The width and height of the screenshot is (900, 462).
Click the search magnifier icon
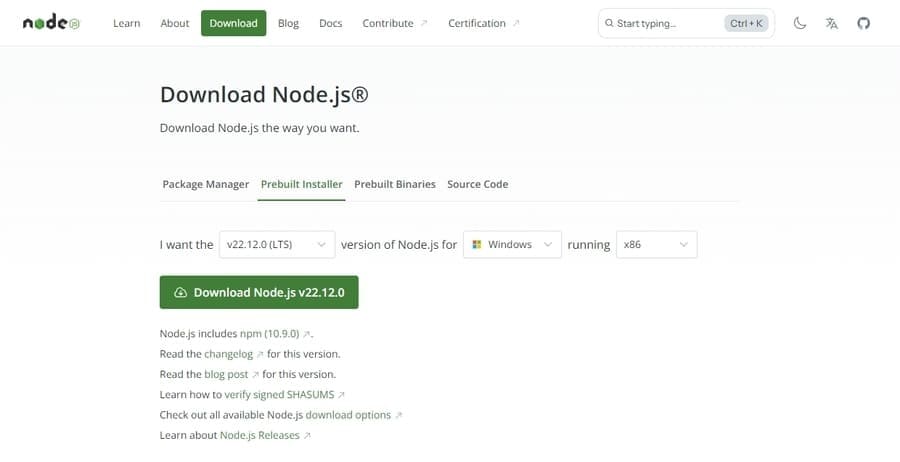pyautogui.click(x=609, y=23)
